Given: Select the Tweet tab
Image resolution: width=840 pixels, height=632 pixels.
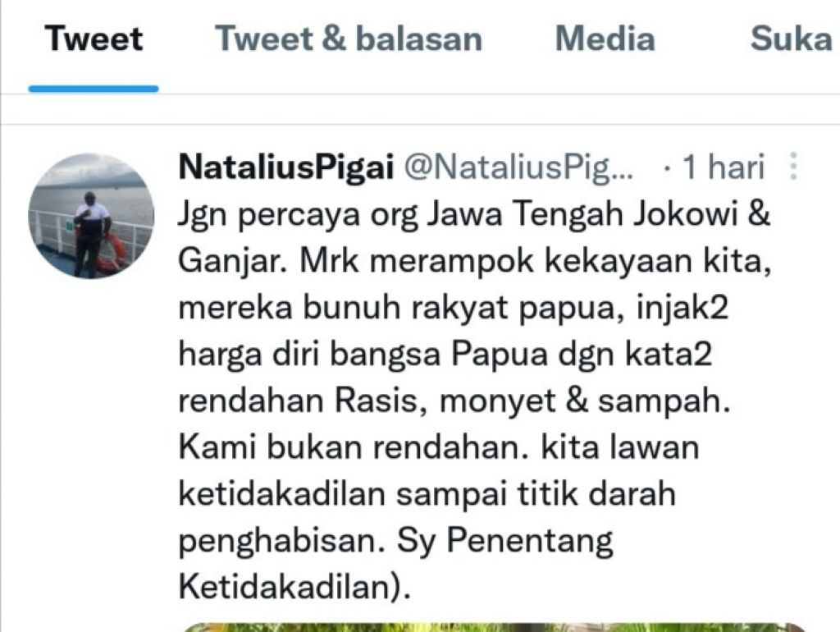Looking at the screenshot, I should pos(94,39).
